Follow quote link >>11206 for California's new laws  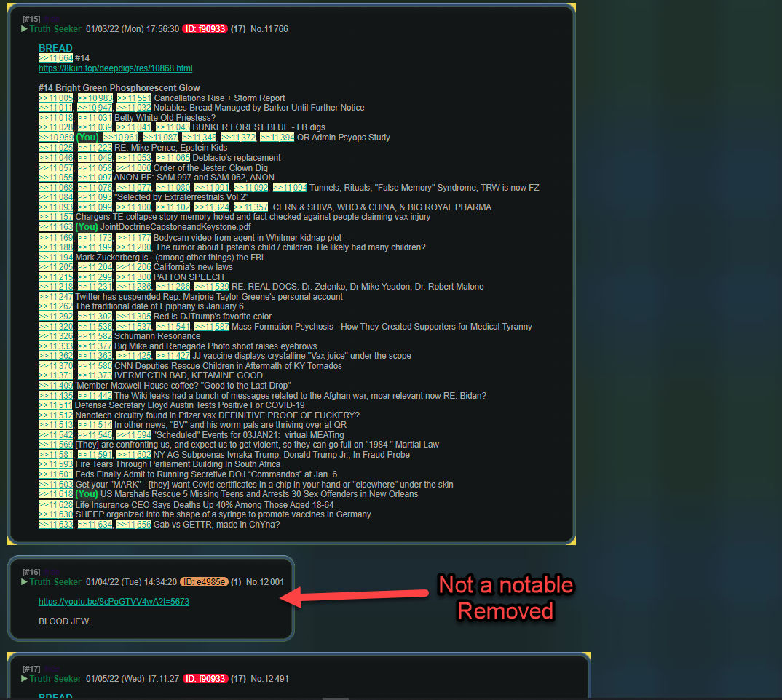[134, 267]
